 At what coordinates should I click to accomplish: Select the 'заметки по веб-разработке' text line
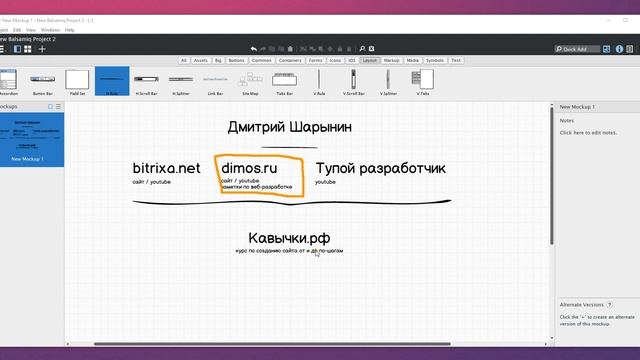pyautogui.click(x=257, y=187)
